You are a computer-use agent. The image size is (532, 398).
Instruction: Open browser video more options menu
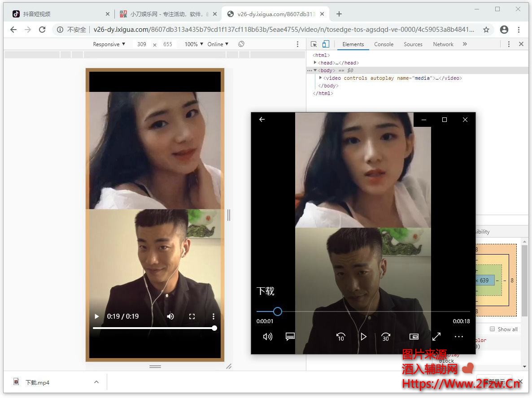tap(213, 316)
